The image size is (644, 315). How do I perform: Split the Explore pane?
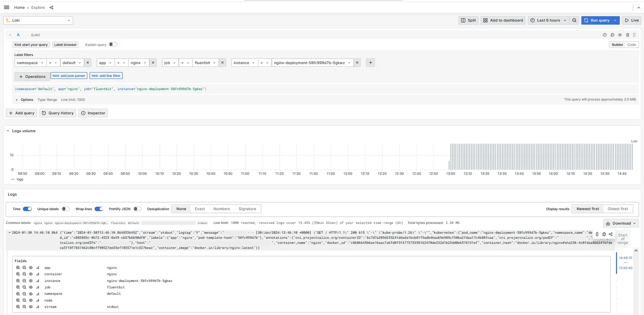(469, 20)
